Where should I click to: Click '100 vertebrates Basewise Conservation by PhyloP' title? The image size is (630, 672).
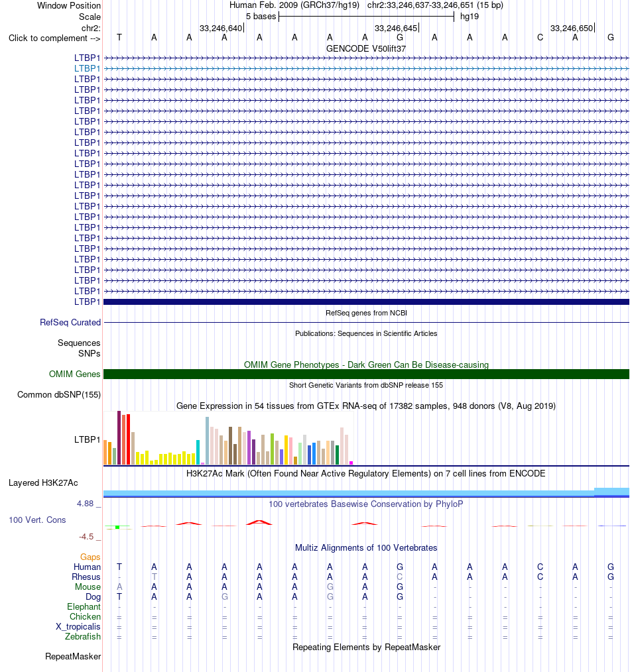(x=366, y=504)
